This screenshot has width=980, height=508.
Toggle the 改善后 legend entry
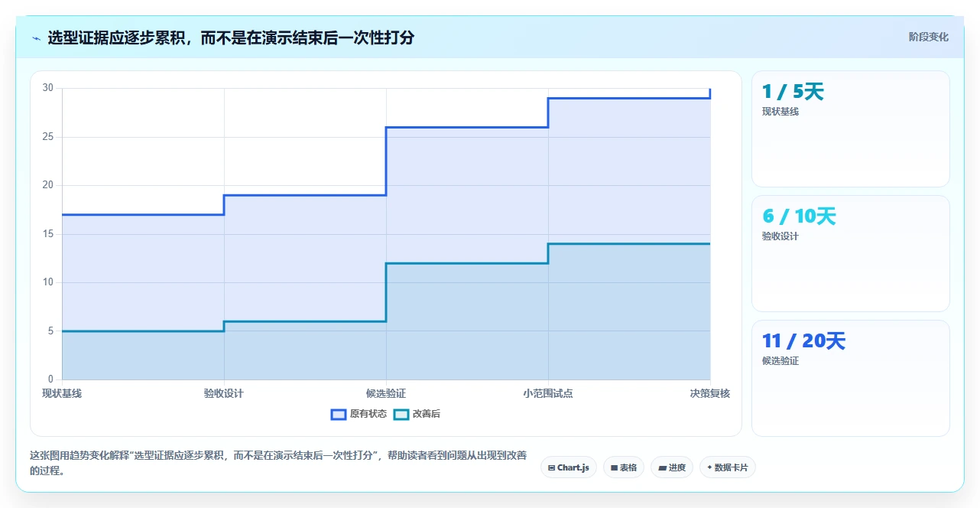tap(417, 414)
